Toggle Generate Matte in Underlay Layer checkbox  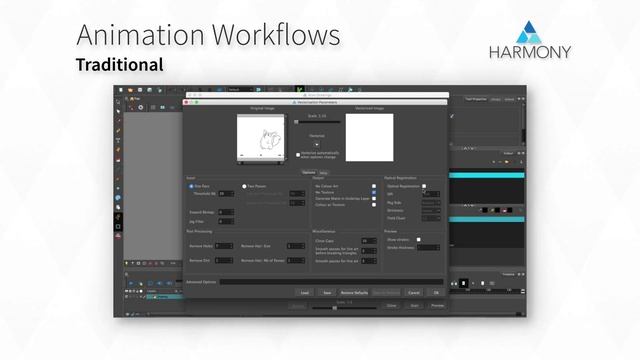(374, 198)
